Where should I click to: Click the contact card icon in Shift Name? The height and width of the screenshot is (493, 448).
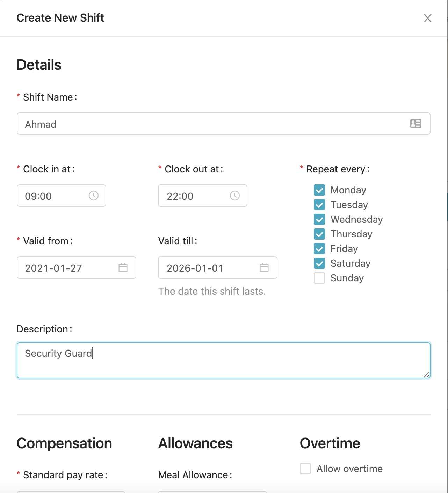tap(416, 124)
